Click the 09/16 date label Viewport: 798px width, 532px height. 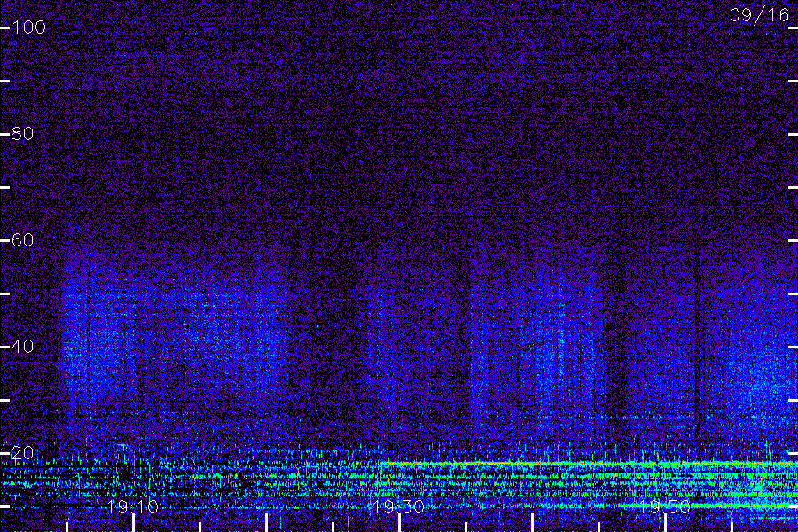pos(759,15)
